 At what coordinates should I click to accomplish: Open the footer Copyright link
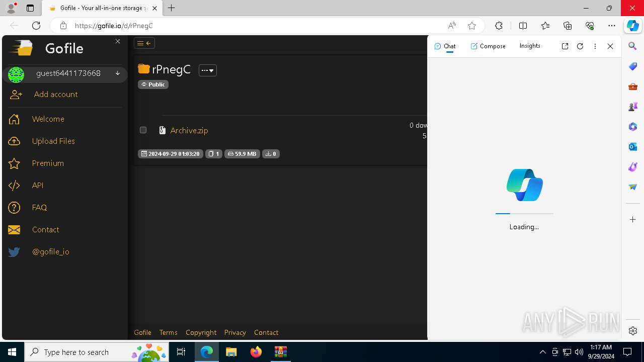(201, 332)
